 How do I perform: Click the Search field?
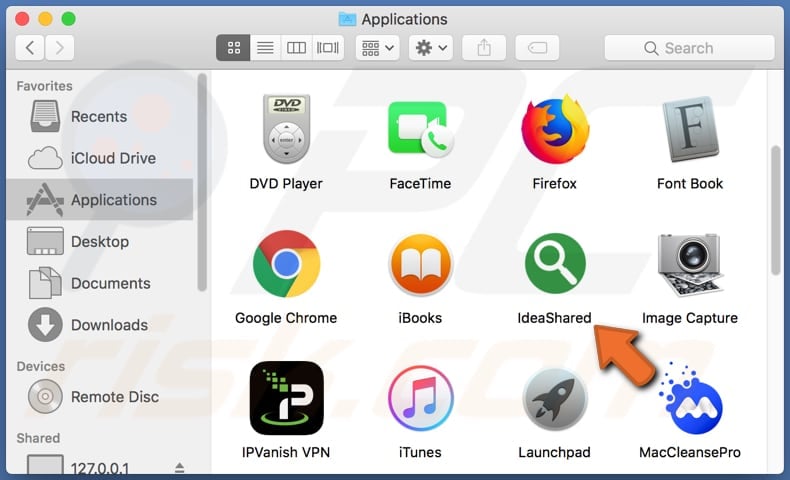(x=689, y=48)
